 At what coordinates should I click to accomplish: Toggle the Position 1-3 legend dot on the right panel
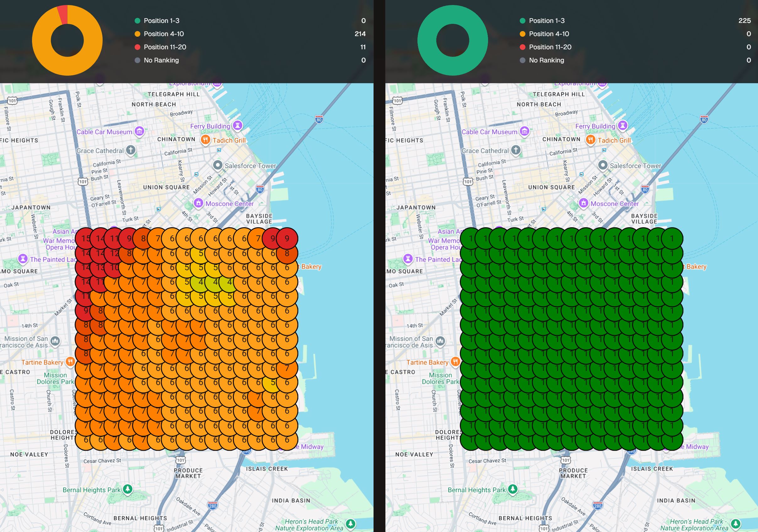(524, 20)
